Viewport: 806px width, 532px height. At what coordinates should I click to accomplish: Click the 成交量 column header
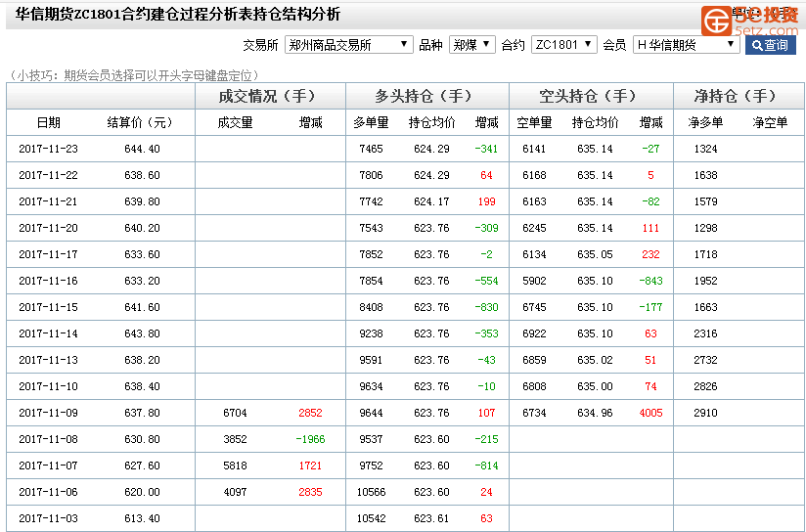(235, 122)
